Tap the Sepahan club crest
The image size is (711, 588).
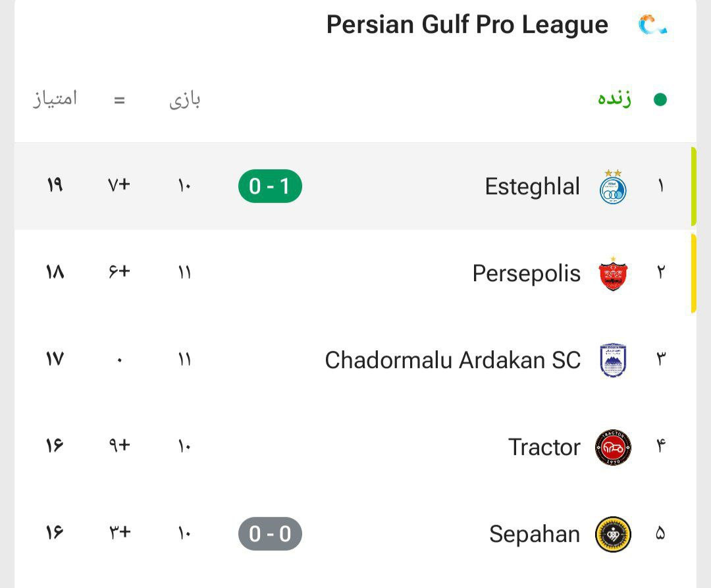tap(613, 534)
